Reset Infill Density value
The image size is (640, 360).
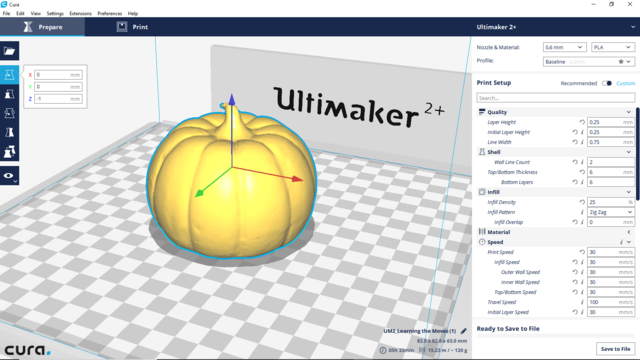tap(582, 202)
